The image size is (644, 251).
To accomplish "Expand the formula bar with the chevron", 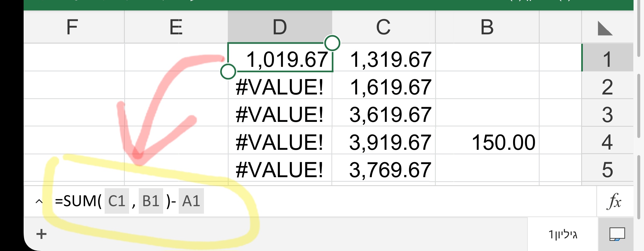I will pyautogui.click(x=39, y=202).
